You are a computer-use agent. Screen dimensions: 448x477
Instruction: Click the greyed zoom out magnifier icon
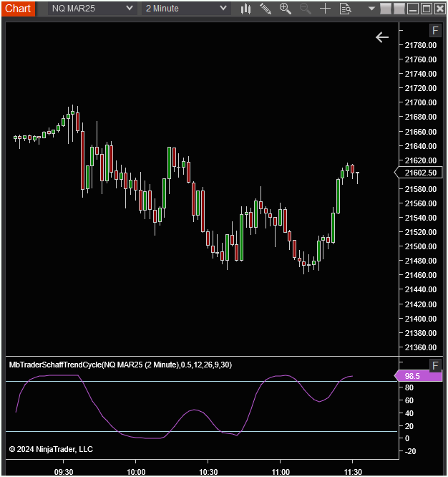point(305,9)
